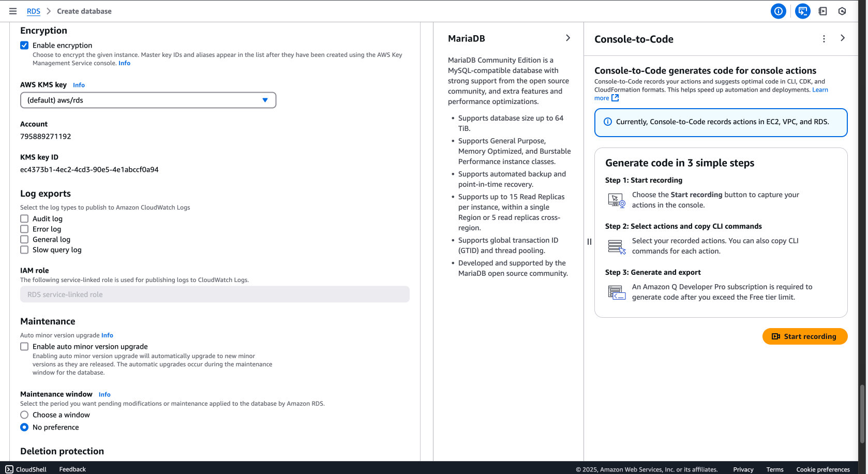The width and height of the screenshot is (868, 474).
Task: Collapse the MariaDB help panel chevron
Action: 568,38
